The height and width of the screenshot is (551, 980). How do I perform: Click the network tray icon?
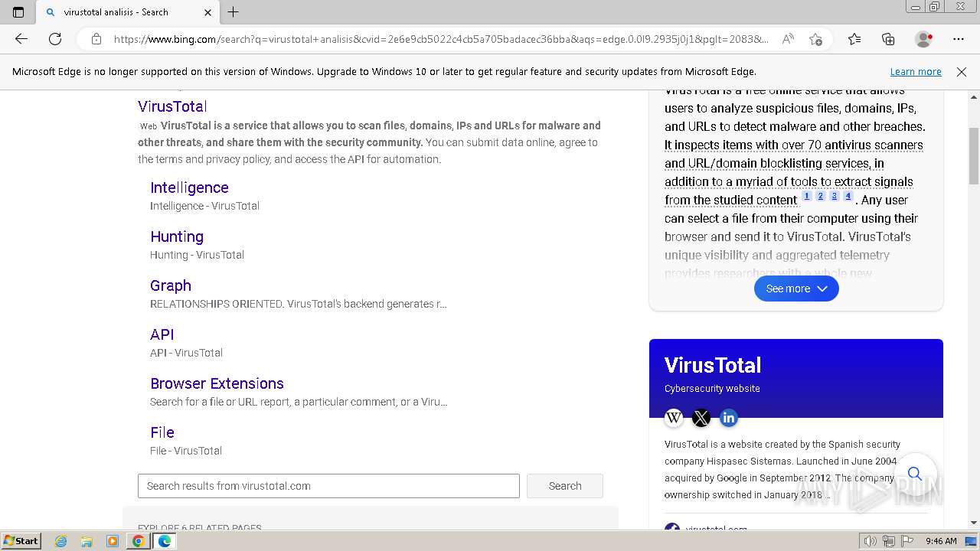888,541
